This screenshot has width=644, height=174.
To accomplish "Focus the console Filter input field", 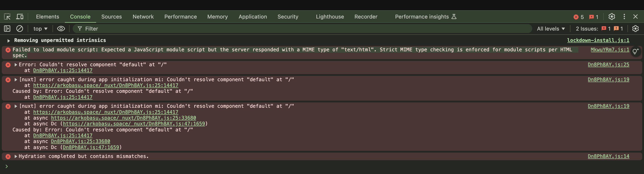I will (302, 29).
